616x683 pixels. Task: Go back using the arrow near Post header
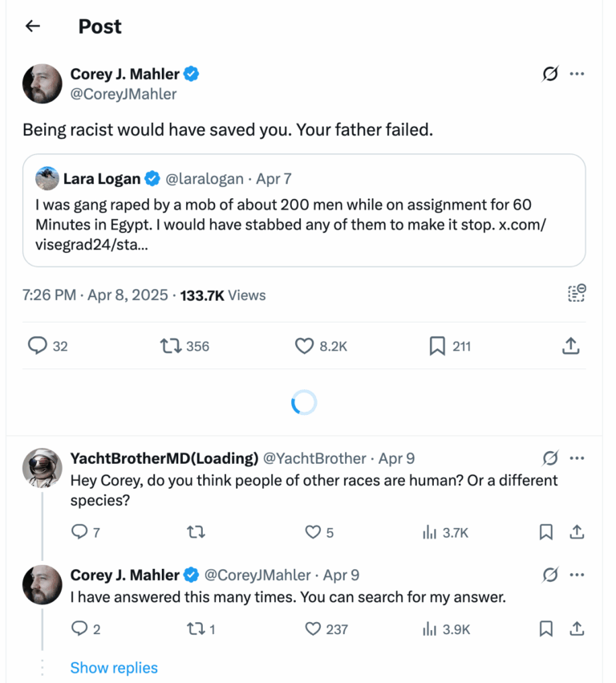(31, 26)
